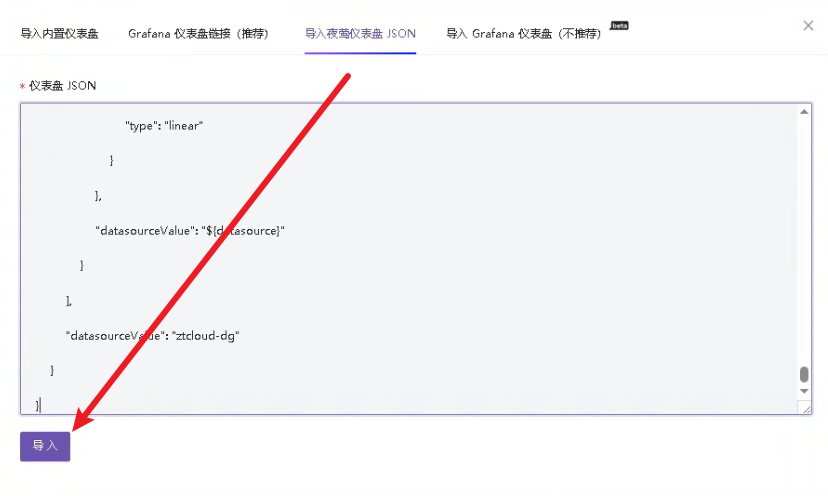Switch to 导入内置仪表盘 tab
This screenshot has width=828, height=496.
[x=59, y=34]
